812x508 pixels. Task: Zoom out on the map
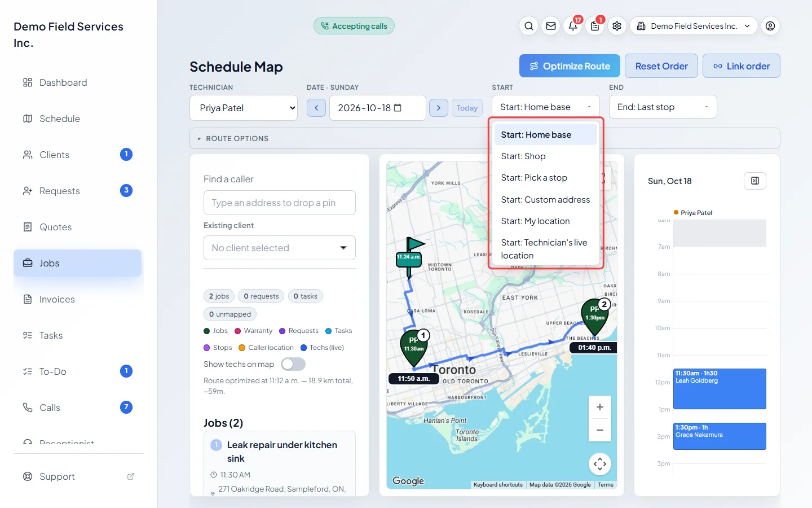tap(600, 430)
